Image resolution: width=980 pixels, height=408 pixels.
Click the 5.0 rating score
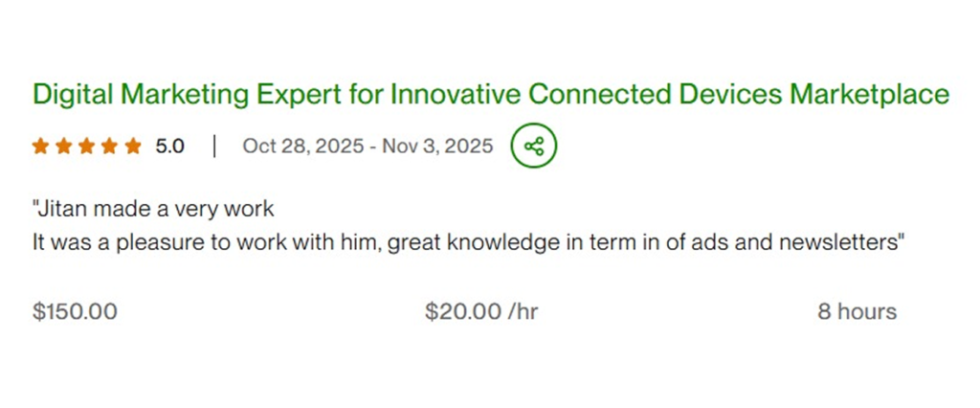click(x=169, y=147)
